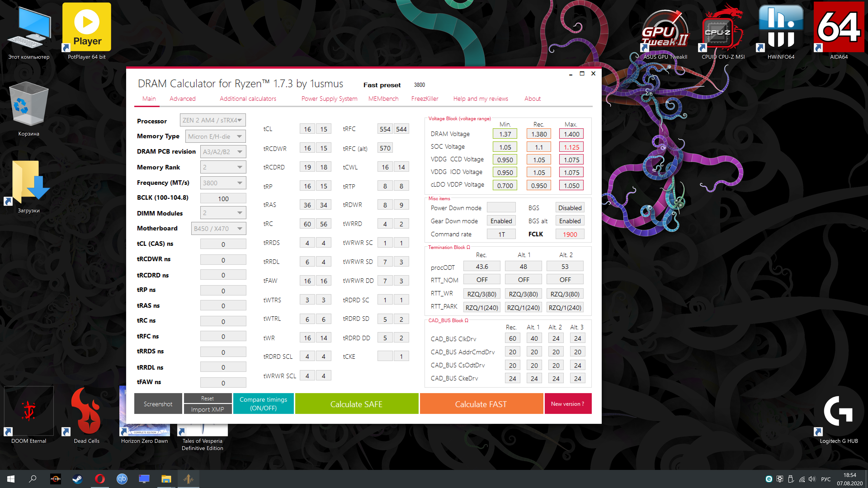
Task: Toggle the BGS Disabled field
Action: [569, 208]
